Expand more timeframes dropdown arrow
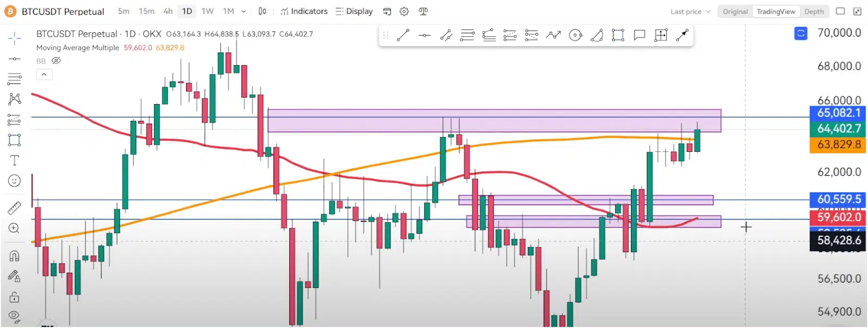Image resolution: width=868 pixels, height=328 pixels. coord(244,11)
